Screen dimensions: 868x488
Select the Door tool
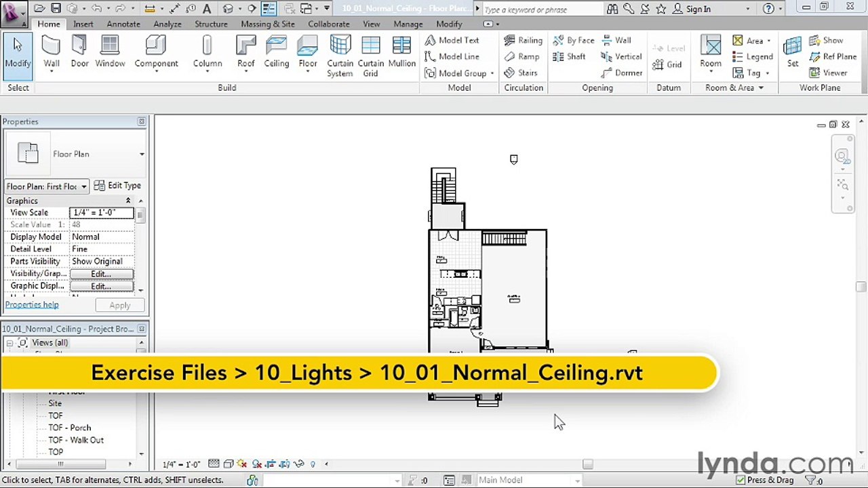click(79, 53)
